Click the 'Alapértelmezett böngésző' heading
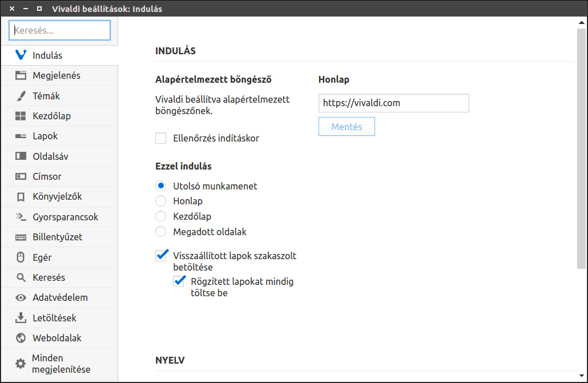Image resolution: width=588 pixels, height=383 pixels. tap(214, 79)
